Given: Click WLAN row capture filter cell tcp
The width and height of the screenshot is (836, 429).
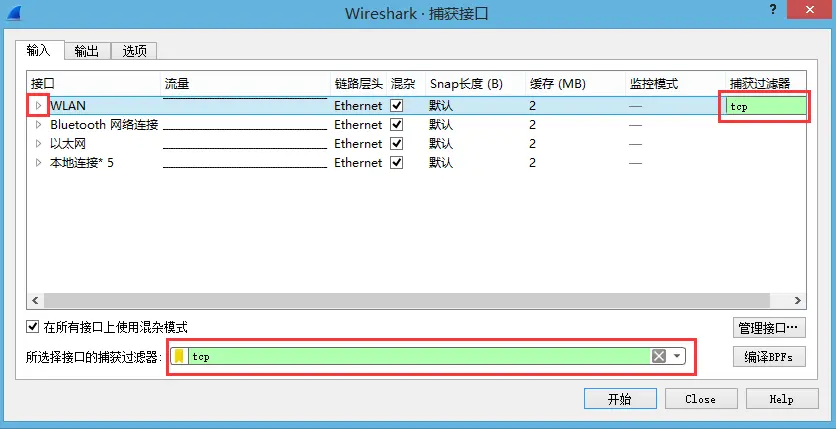Looking at the screenshot, I should coord(766,107).
